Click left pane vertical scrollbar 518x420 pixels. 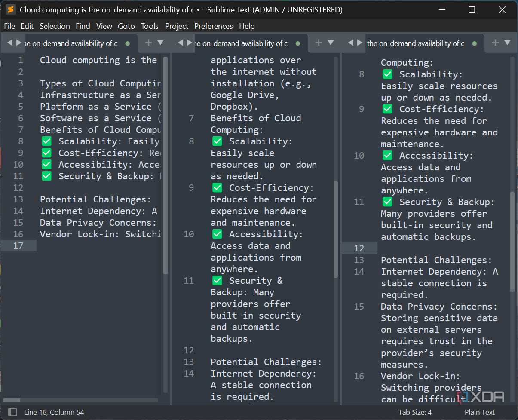[166, 166]
